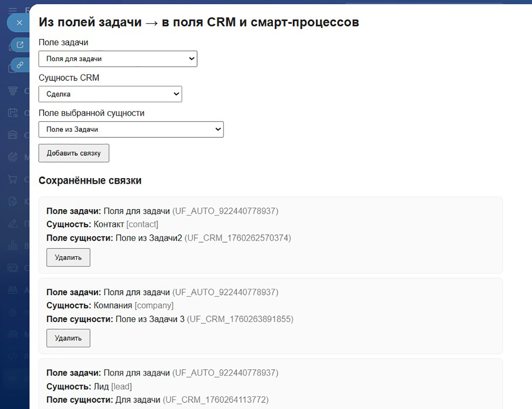Close the slider panel with the X button
This screenshot has height=409, width=532.
[x=19, y=23]
